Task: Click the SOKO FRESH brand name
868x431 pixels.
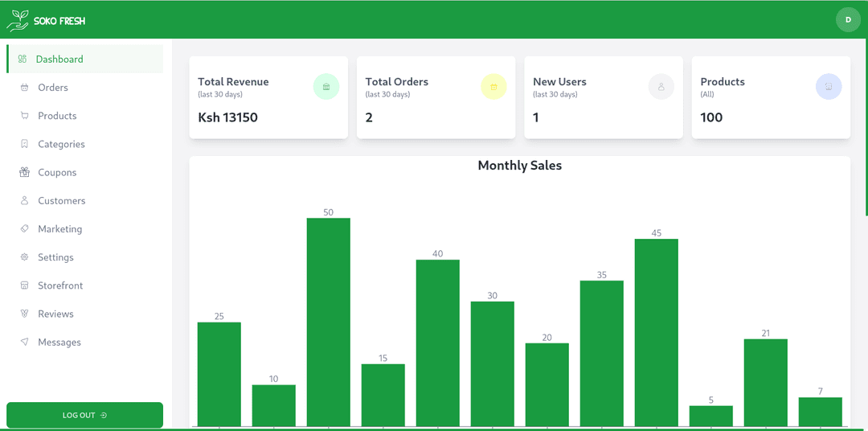Action: click(59, 21)
